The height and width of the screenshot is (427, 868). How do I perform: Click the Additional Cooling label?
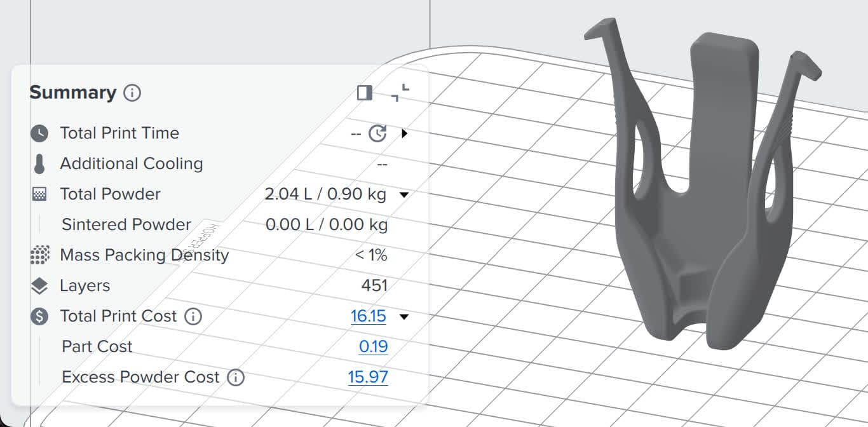[132, 163]
